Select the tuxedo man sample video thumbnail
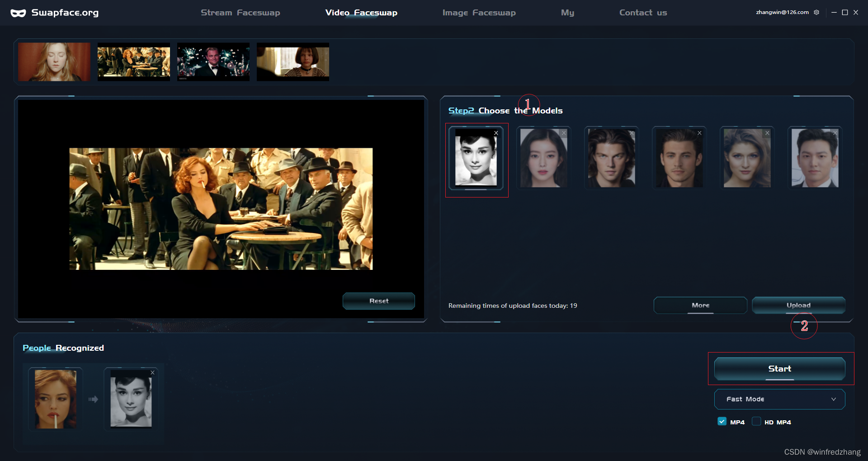Viewport: 868px width, 461px height. coord(213,62)
